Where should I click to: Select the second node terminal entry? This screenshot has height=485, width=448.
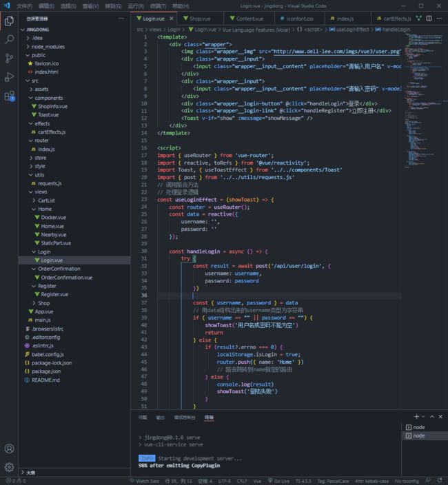(x=425, y=435)
